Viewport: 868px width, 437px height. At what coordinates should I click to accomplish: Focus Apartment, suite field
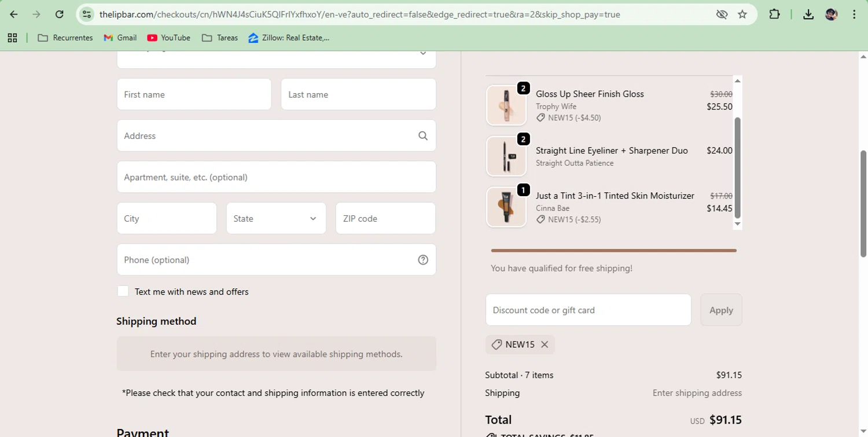(x=277, y=177)
